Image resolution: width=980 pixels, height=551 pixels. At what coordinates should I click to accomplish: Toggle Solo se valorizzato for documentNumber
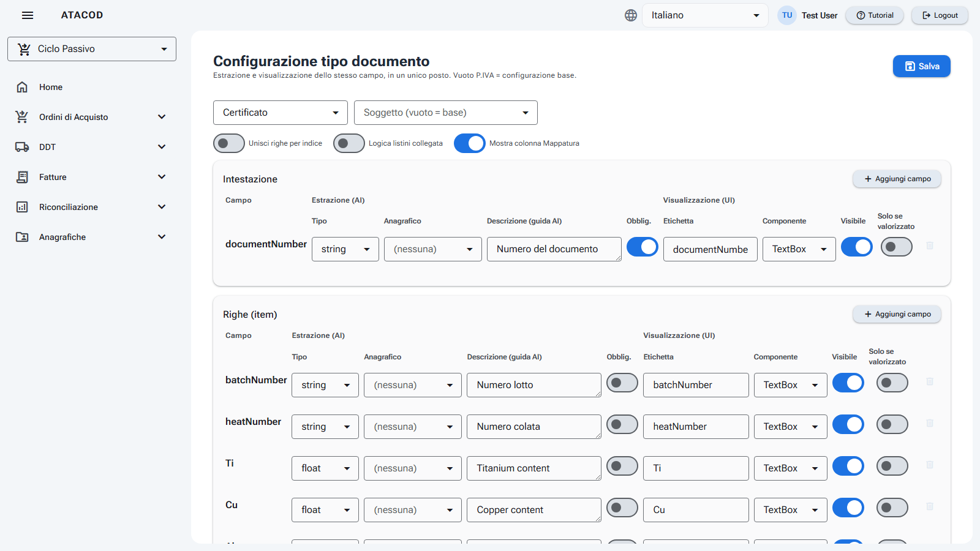897,247
